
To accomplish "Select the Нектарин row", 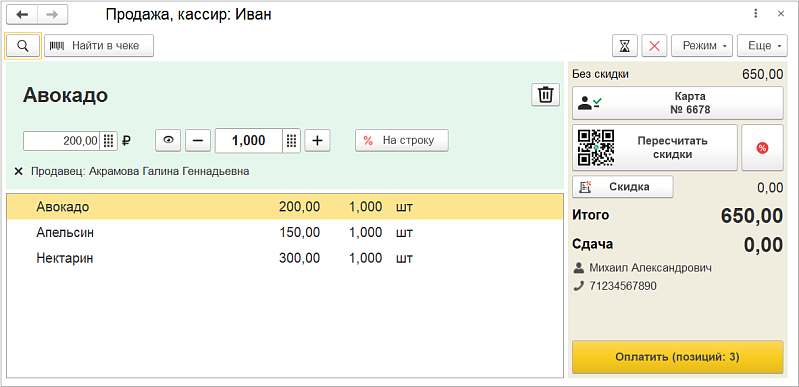I will (285, 258).
